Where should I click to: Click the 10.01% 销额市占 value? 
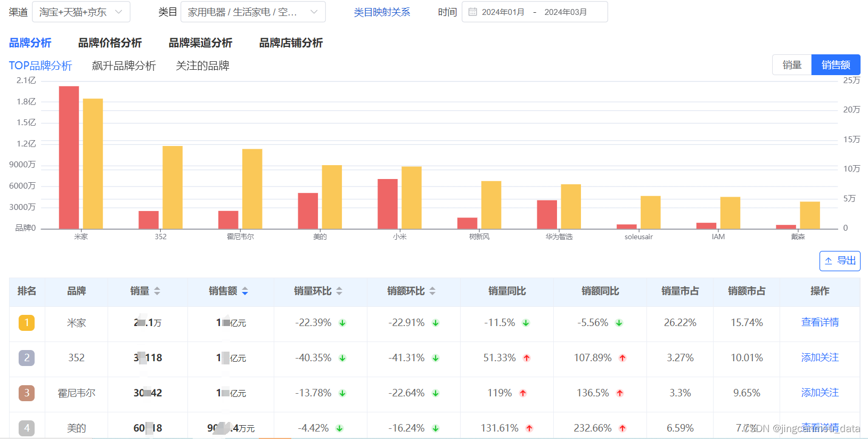tap(747, 358)
